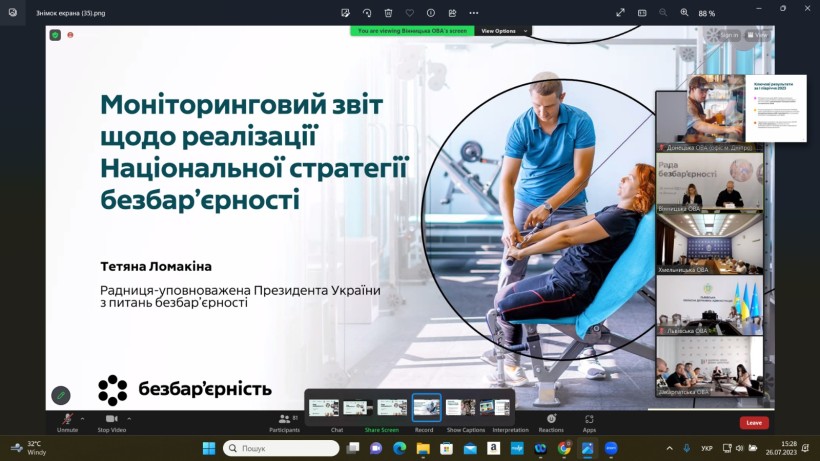Click the green Share Screen label
The height and width of the screenshot is (461, 820).
(x=382, y=430)
